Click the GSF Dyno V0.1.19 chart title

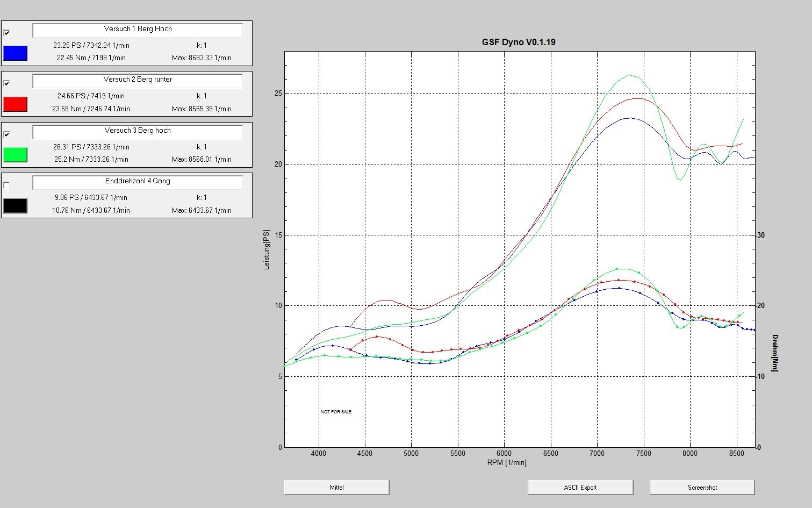coord(519,42)
